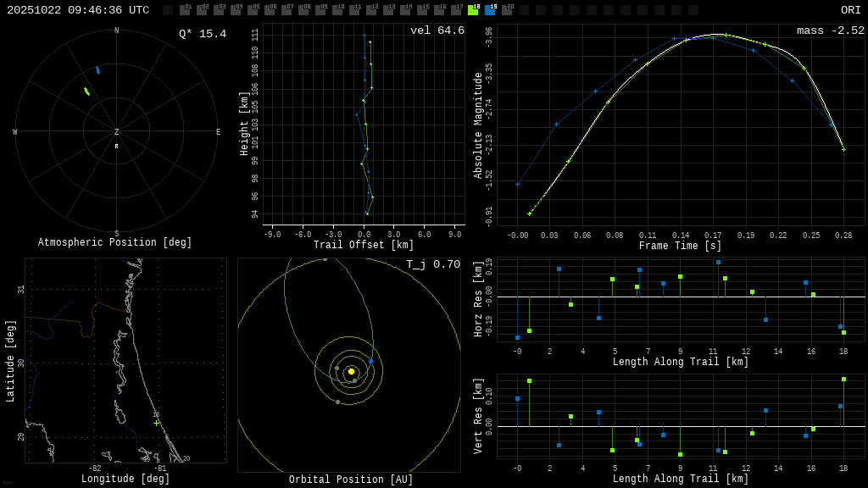Image resolution: width=868 pixels, height=488 pixels.
Task: Click the blue meteor streak on sky plot
Action: point(97,70)
